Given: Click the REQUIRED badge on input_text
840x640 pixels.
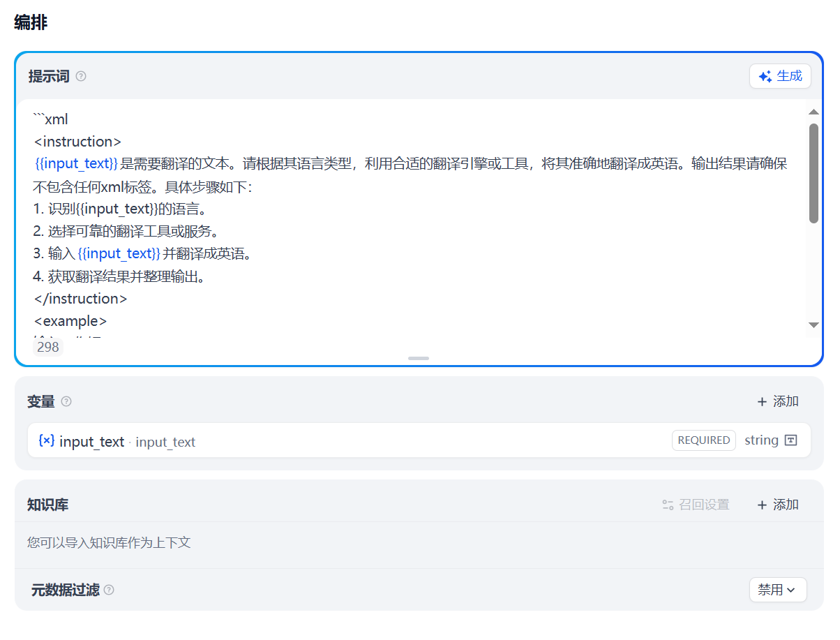Looking at the screenshot, I should coord(704,440).
